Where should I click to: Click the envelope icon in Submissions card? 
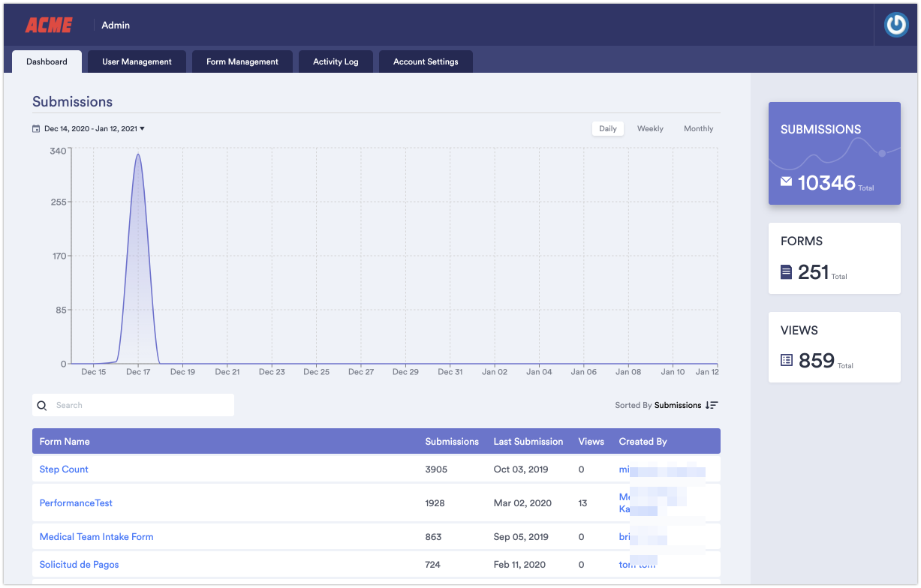[x=786, y=181]
